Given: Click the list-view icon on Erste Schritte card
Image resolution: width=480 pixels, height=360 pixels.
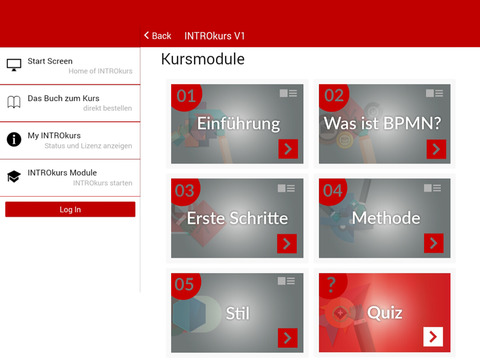Looking at the screenshot, I should coord(286,188).
